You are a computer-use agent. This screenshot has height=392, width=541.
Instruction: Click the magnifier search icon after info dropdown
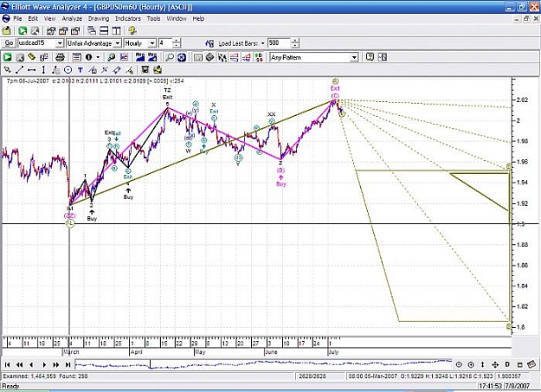tap(111, 57)
